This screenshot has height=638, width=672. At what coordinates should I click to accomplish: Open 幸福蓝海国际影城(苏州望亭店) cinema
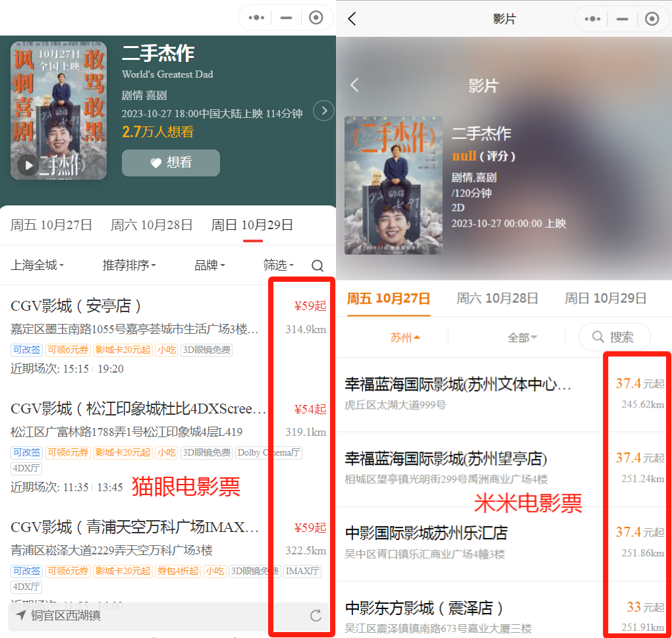[446, 459]
